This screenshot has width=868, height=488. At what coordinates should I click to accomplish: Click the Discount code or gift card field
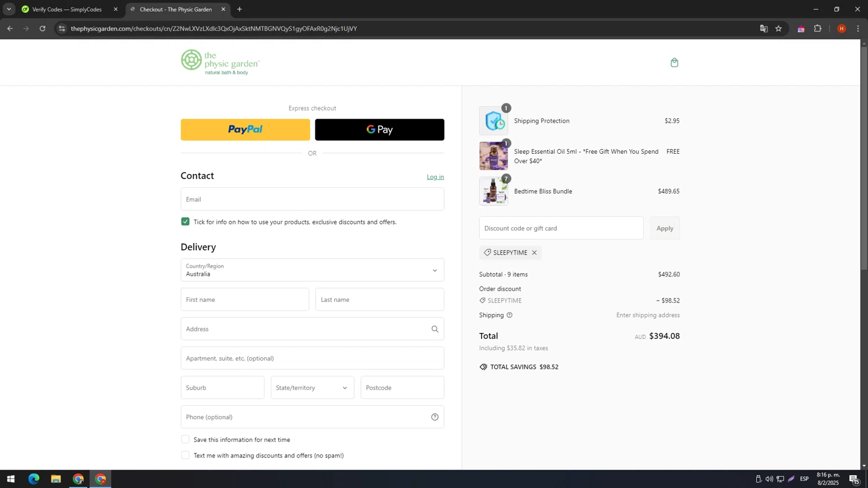click(561, 228)
